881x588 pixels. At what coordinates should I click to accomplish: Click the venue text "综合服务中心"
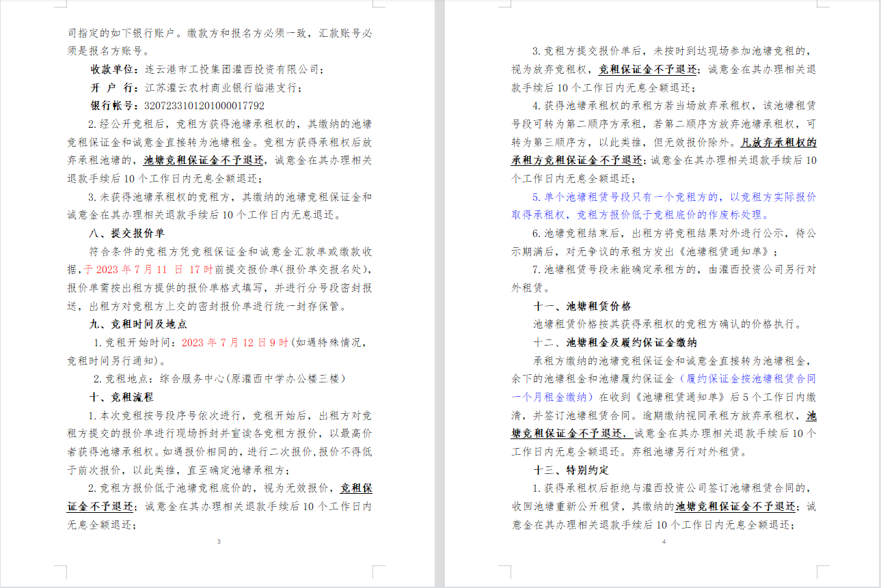coord(193,378)
